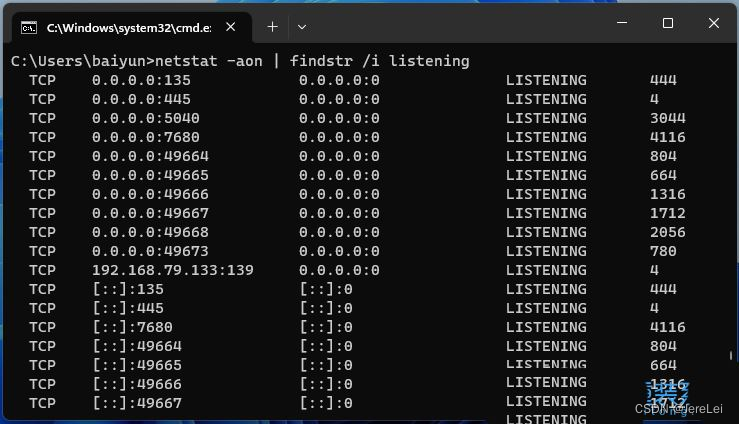This screenshot has height=424, width=739.
Task: Click address 0.0.0.0:49673
Action: (x=150, y=251)
